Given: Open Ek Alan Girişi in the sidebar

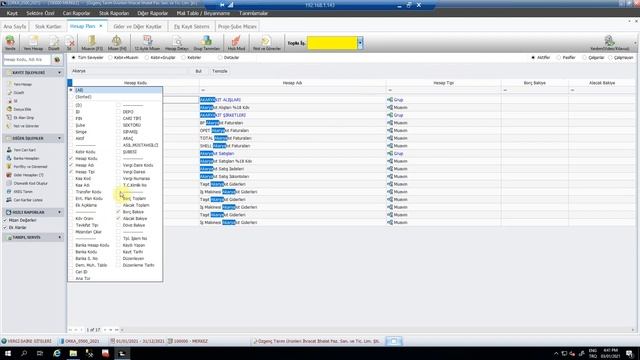Looking at the screenshot, I should pyautogui.click(x=23, y=118).
